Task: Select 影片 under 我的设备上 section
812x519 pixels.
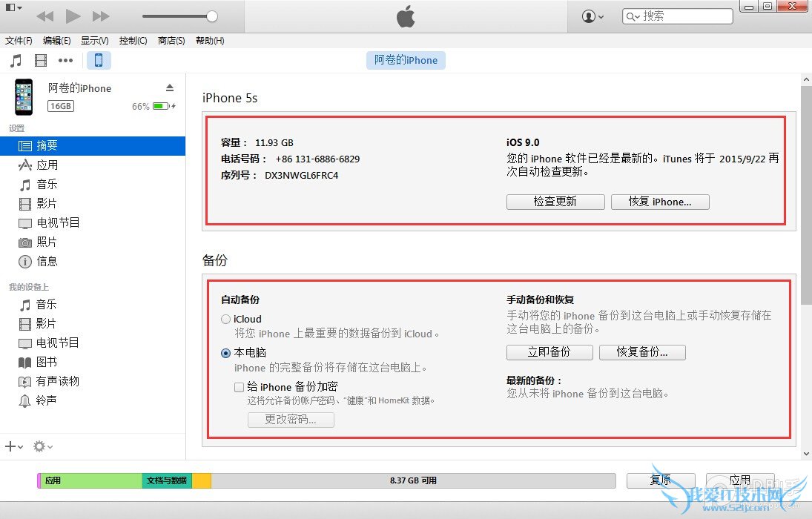Action: click(x=93, y=323)
